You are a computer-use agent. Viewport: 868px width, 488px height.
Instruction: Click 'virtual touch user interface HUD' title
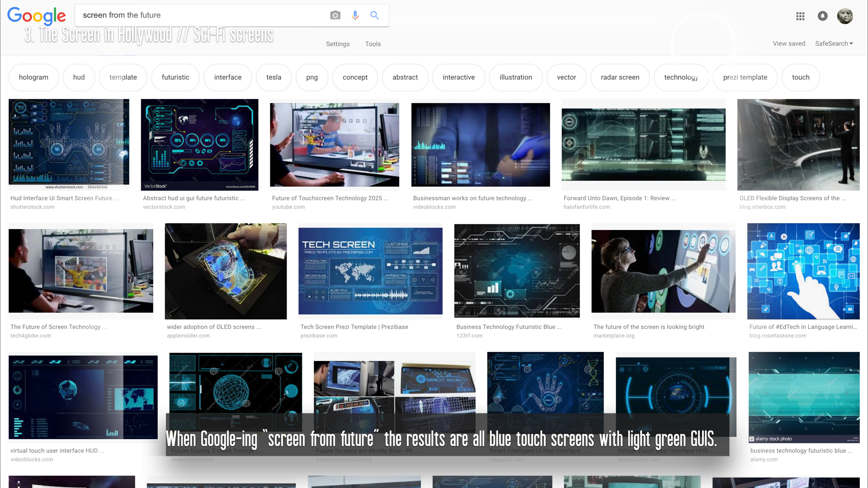pos(57,450)
